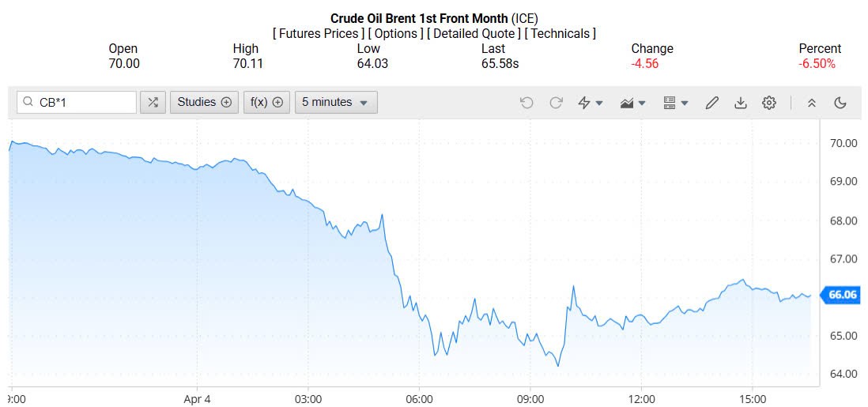The height and width of the screenshot is (407, 868).
Task: Open the lightning bolt events menu
Action: [590, 103]
